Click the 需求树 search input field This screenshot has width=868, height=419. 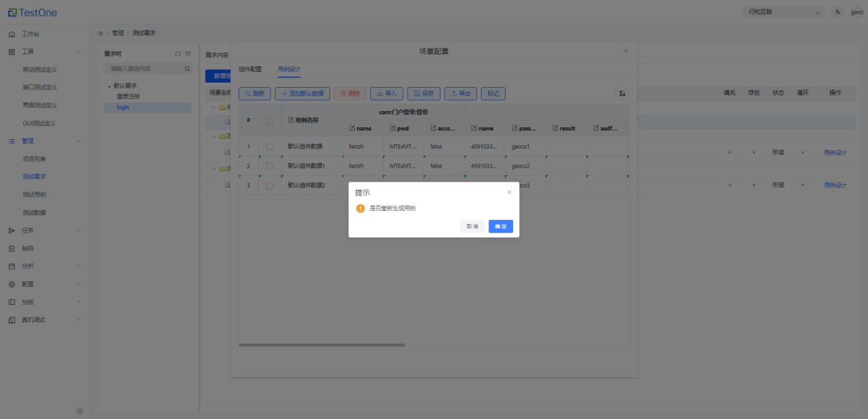(x=148, y=68)
